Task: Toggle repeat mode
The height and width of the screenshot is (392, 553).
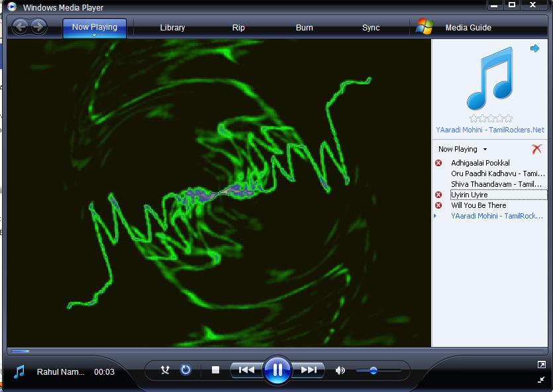Action: 185,369
